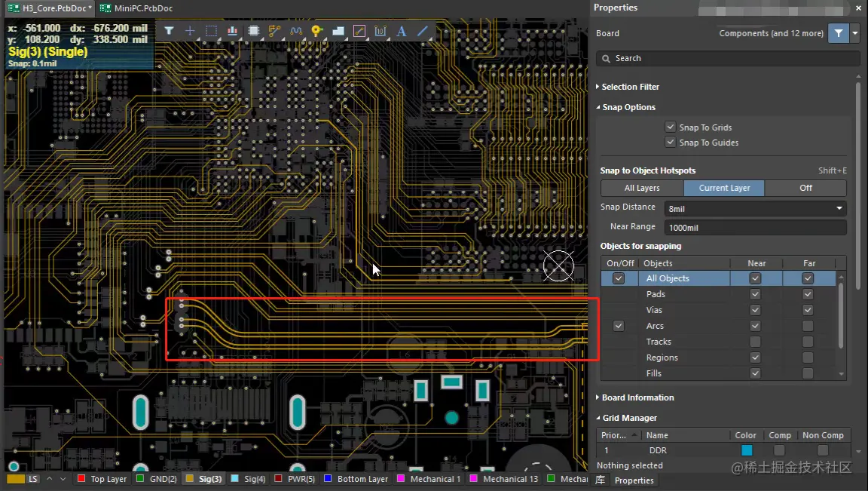The height and width of the screenshot is (491, 868).
Task: Toggle Snap To Grids checkbox
Action: pos(671,127)
